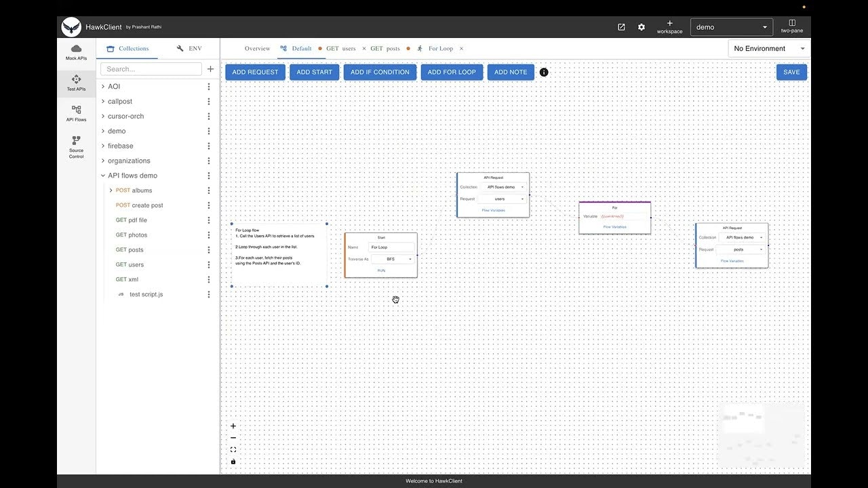Open the API Flows panel
Screen dimensions: 868x488
tap(76, 114)
